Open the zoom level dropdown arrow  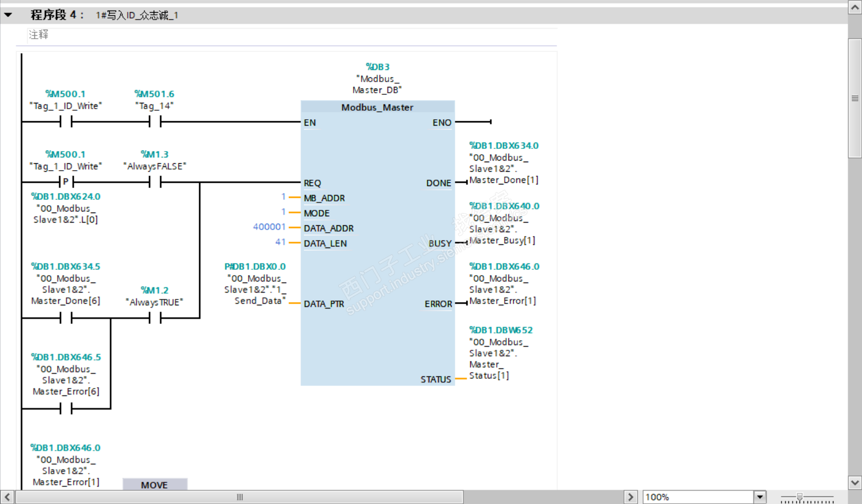coord(760,497)
